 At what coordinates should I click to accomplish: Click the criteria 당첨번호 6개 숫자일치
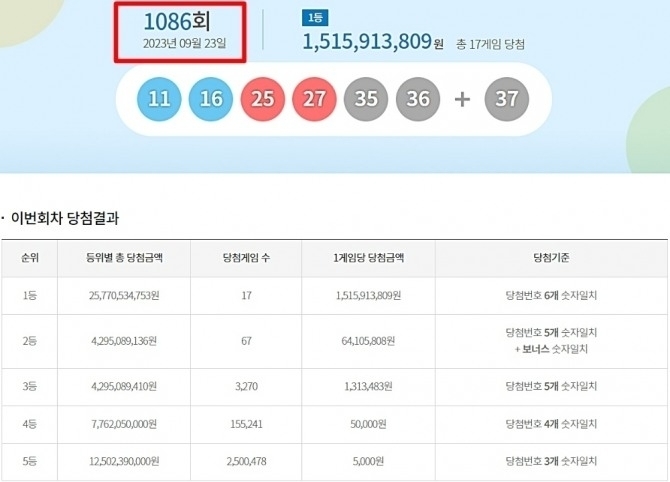coord(551,296)
